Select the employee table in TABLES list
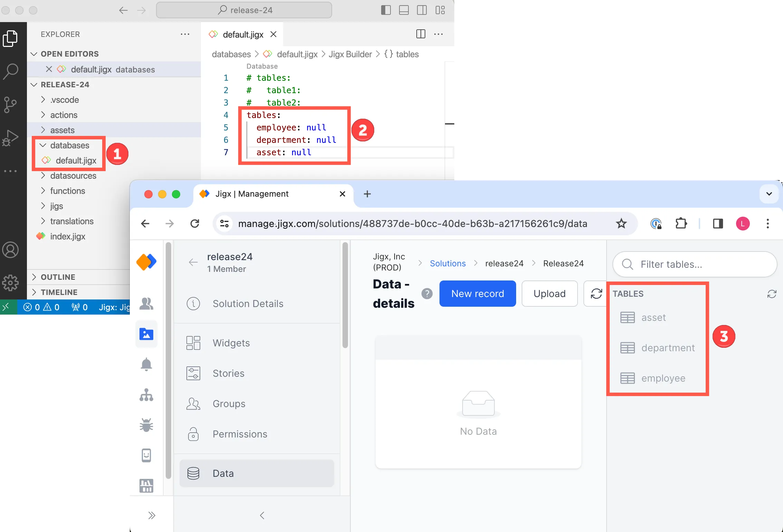Viewport: 783px width, 532px height. (663, 378)
